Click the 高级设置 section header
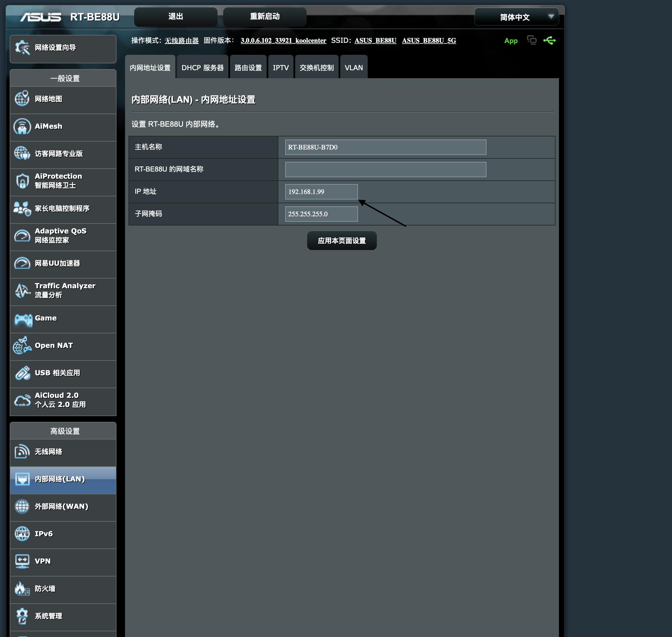Image resolution: width=672 pixels, height=637 pixels. (63, 431)
